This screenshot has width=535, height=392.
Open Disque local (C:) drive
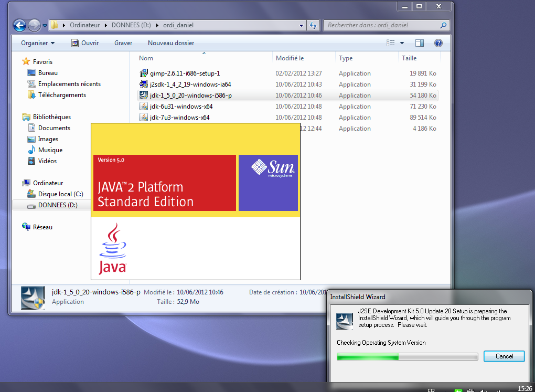[x=60, y=194]
